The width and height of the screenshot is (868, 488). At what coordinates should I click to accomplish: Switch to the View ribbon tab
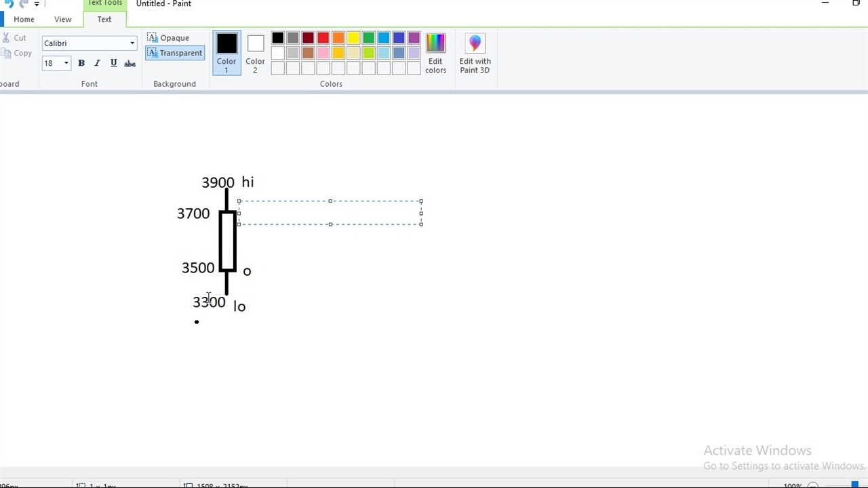[x=63, y=19]
